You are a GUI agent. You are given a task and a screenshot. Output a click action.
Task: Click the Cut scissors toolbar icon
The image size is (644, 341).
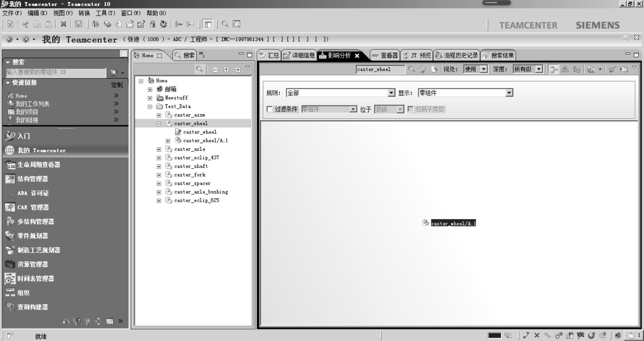25,24
